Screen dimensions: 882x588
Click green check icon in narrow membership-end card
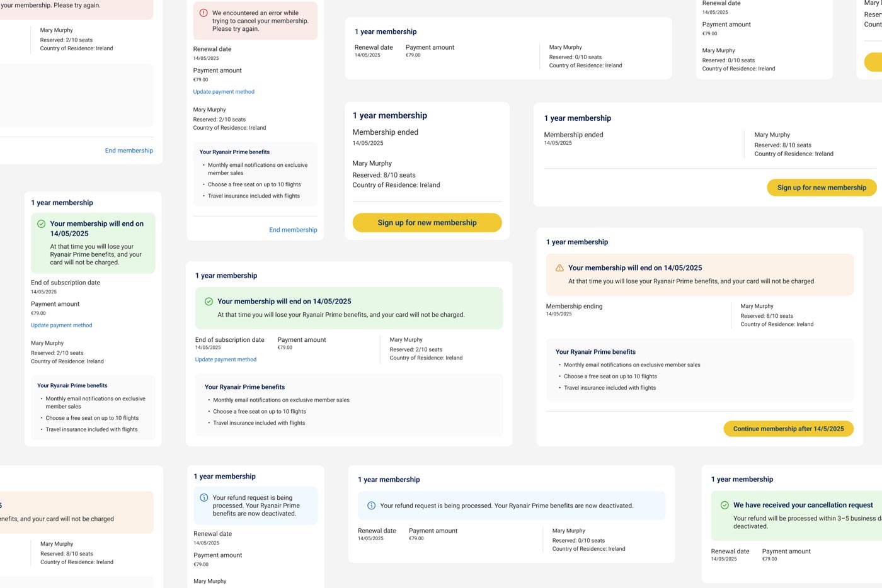(x=41, y=223)
